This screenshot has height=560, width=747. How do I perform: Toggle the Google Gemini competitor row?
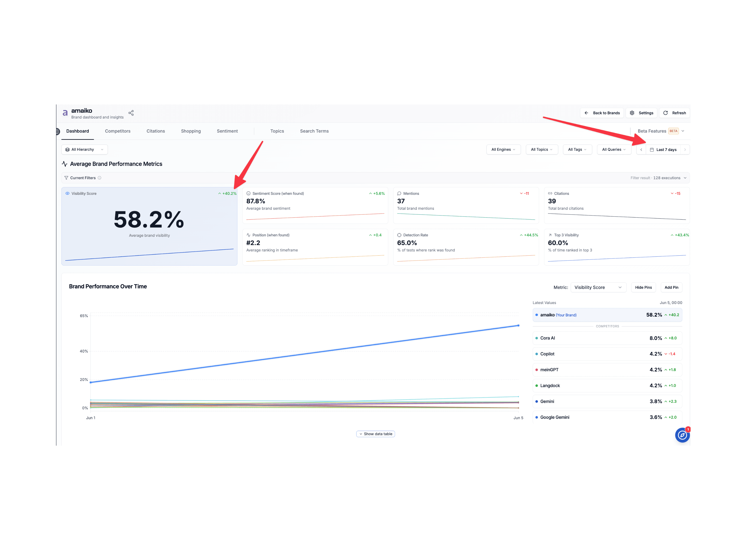tap(607, 417)
